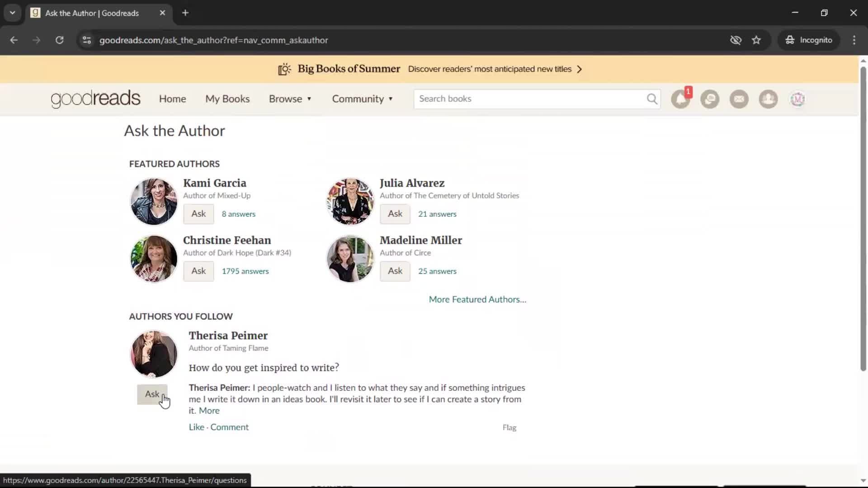Click Madeline Miller's profile photo

point(350,259)
